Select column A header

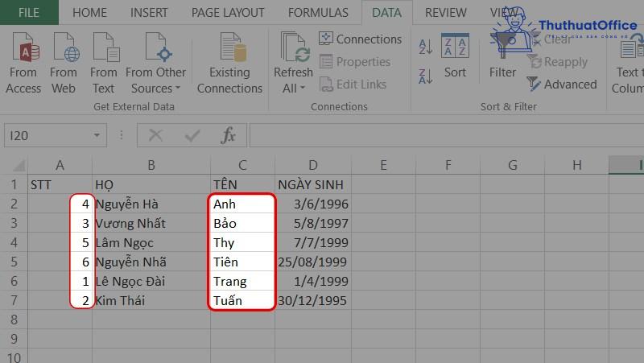click(60, 165)
